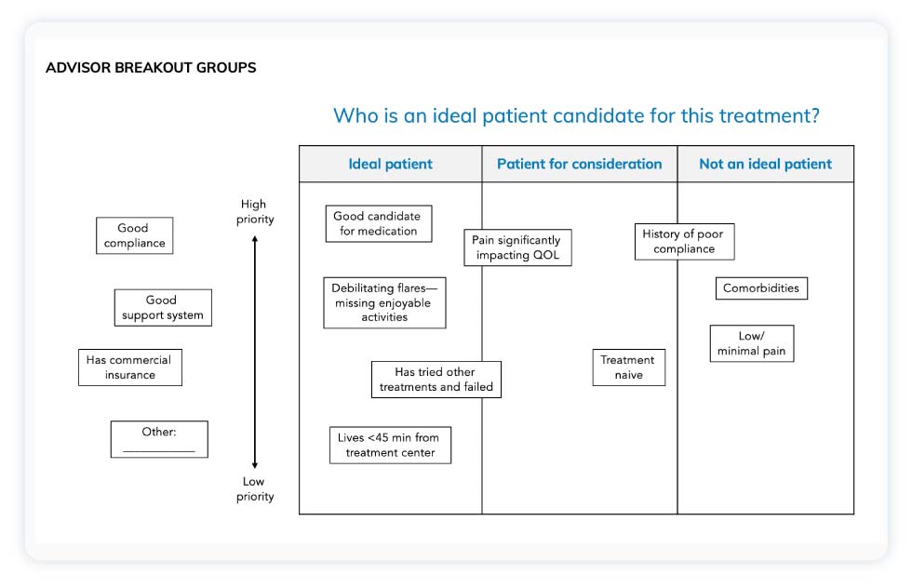Click the 'Low/minimal pain' card
Image resolution: width=912 pixels, height=588 pixels.
pyautogui.click(x=751, y=343)
